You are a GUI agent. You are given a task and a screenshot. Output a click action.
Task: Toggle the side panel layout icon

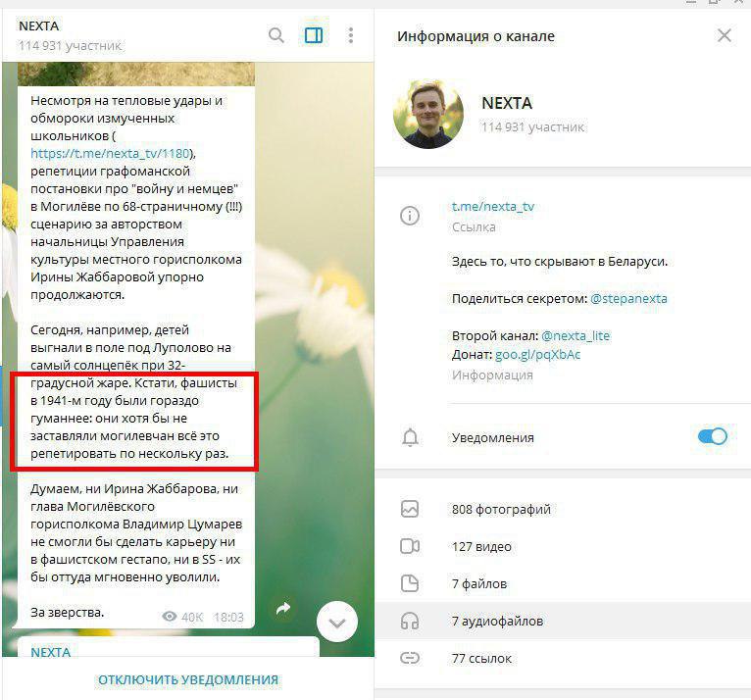[x=314, y=35]
